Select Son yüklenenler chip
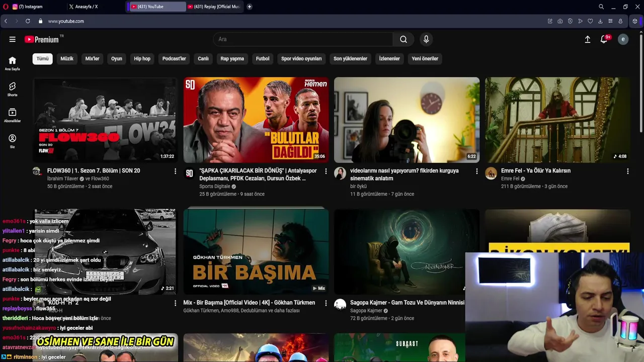The width and height of the screenshot is (644, 362). [x=350, y=58]
